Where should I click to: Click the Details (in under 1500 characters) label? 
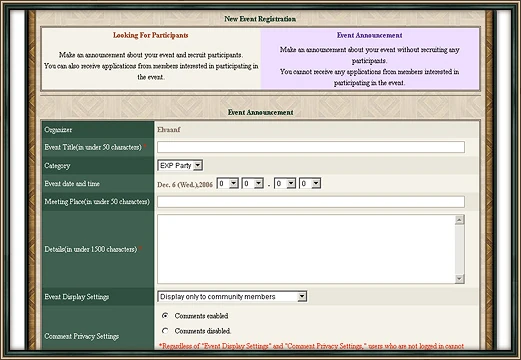coord(91,249)
